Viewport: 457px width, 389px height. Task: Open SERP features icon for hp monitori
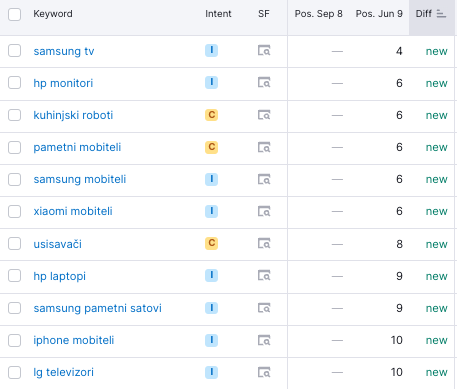(264, 83)
